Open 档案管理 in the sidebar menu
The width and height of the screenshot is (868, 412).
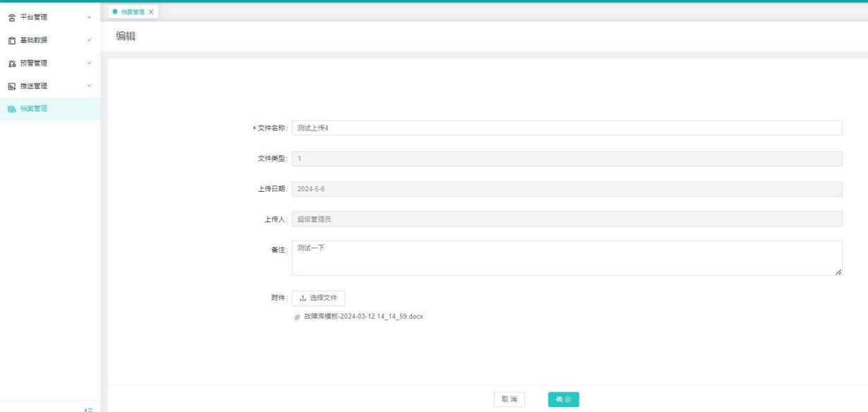35,109
